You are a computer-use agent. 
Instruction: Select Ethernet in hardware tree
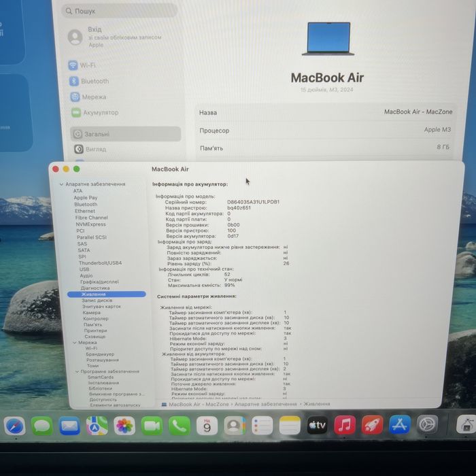tap(85, 211)
